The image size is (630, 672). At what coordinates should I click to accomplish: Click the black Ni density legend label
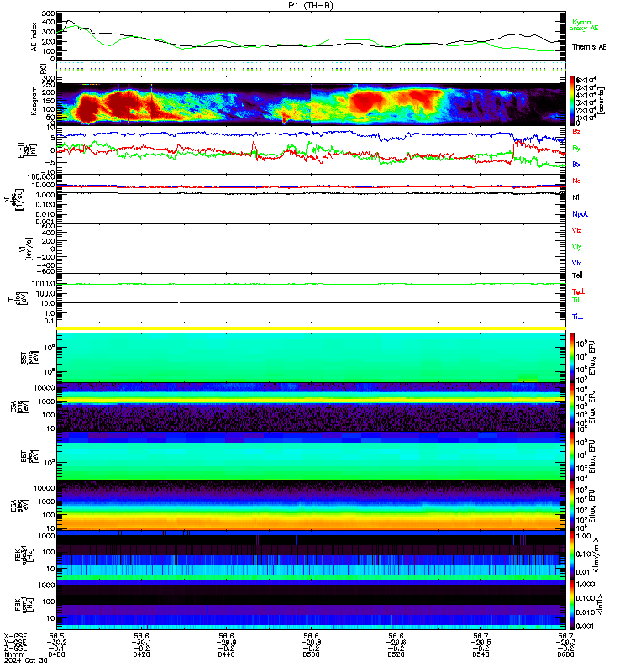575,197
